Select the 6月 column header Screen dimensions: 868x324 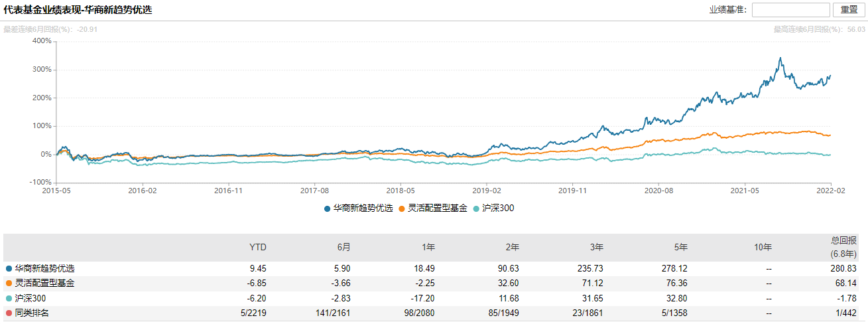(x=343, y=248)
